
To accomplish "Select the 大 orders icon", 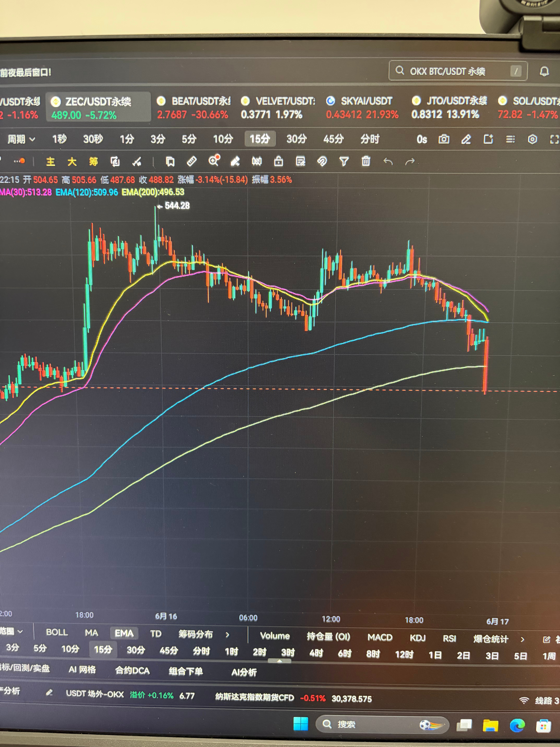I will (72, 162).
